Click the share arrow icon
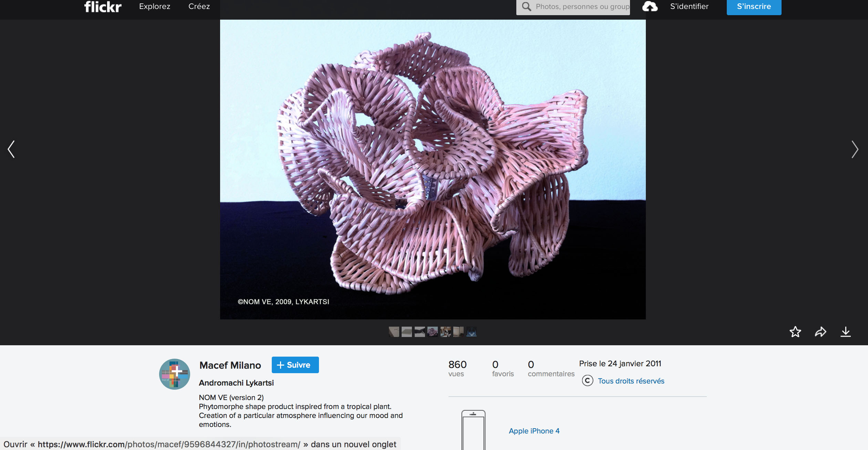The height and width of the screenshot is (450, 868). click(x=820, y=332)
